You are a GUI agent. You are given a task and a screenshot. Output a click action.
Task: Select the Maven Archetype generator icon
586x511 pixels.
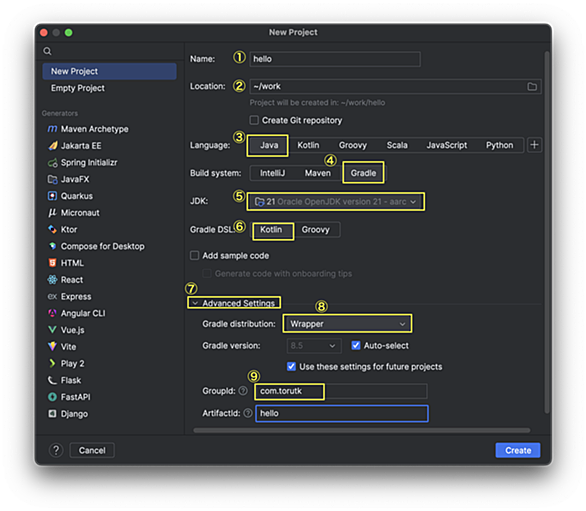pos(52,129)
